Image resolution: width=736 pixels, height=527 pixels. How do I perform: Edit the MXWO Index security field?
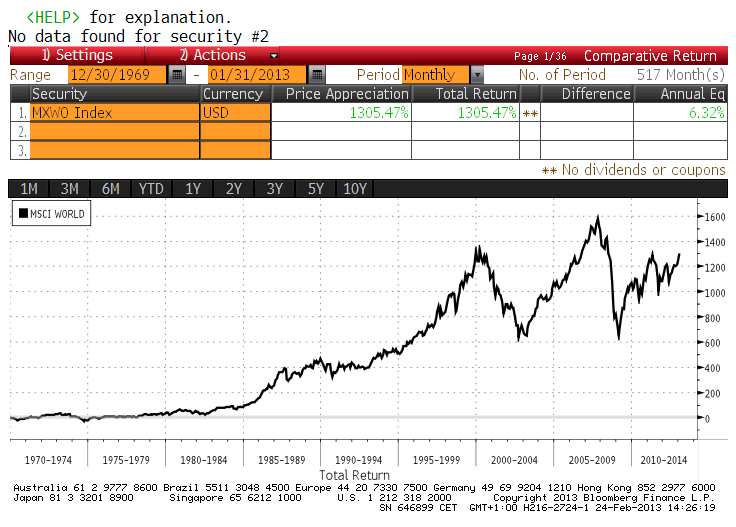pos(115,113)
